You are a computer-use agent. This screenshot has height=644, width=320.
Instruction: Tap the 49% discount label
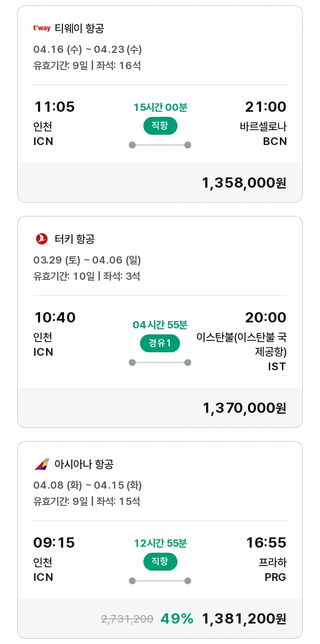[177, 618]
